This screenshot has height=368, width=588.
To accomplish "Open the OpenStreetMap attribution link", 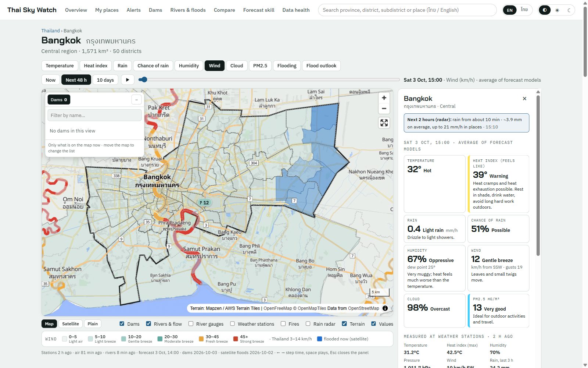I will click(x=363, y=308).
